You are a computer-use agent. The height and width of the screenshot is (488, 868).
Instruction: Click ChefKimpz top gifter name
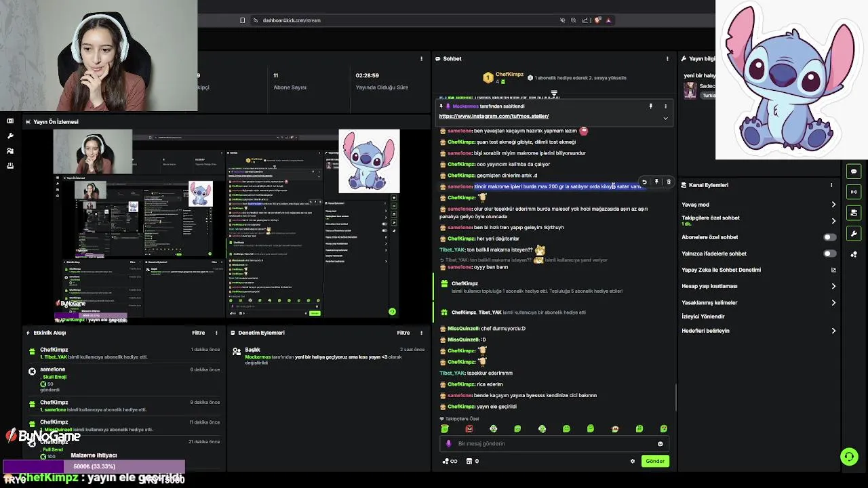[x=509, y=75]
